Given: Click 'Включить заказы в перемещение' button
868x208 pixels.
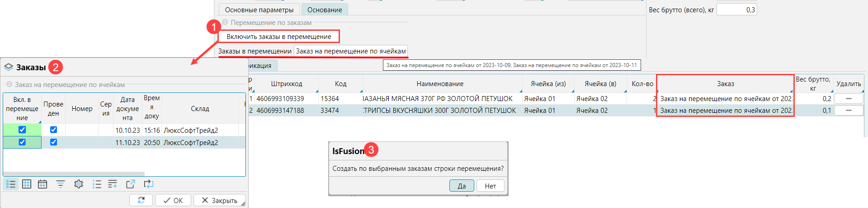Looking at the screenshot, I should [279, 37].
